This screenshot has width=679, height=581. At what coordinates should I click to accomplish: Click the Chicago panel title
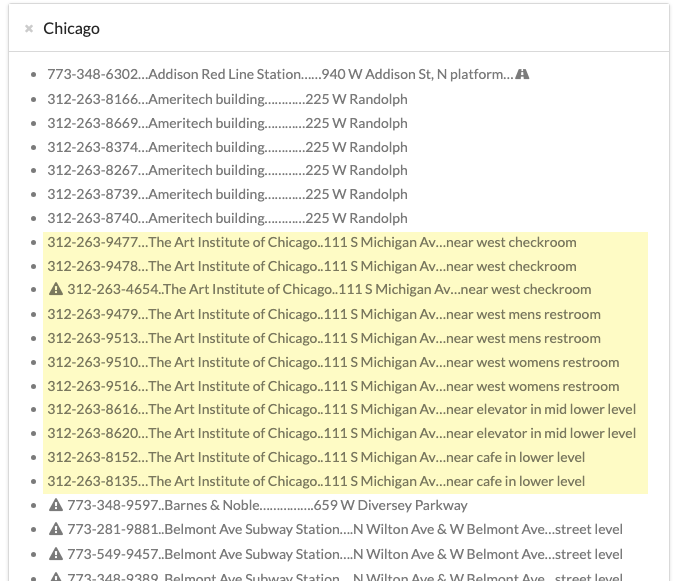coord(71,29)
